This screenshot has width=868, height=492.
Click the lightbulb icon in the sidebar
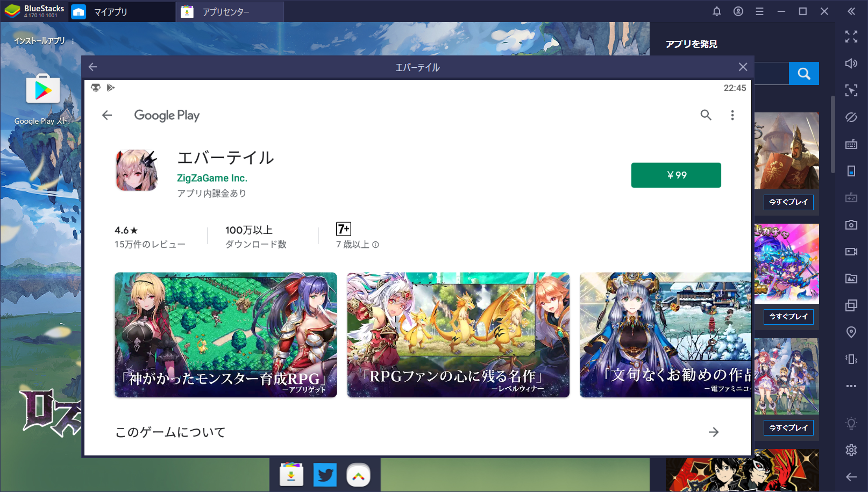[851, 423]
